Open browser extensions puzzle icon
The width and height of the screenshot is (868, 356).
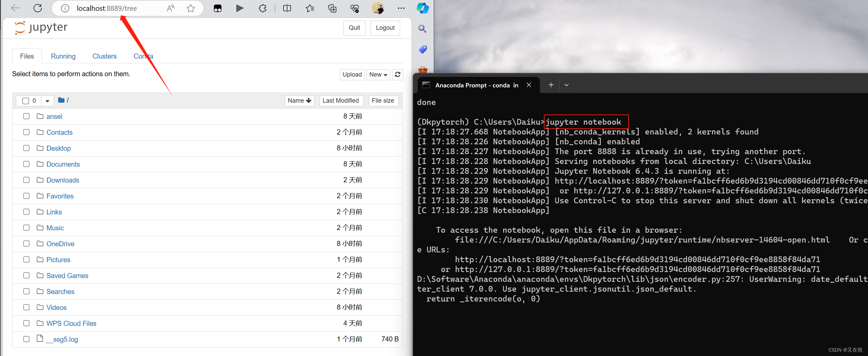tap(262, 8)
